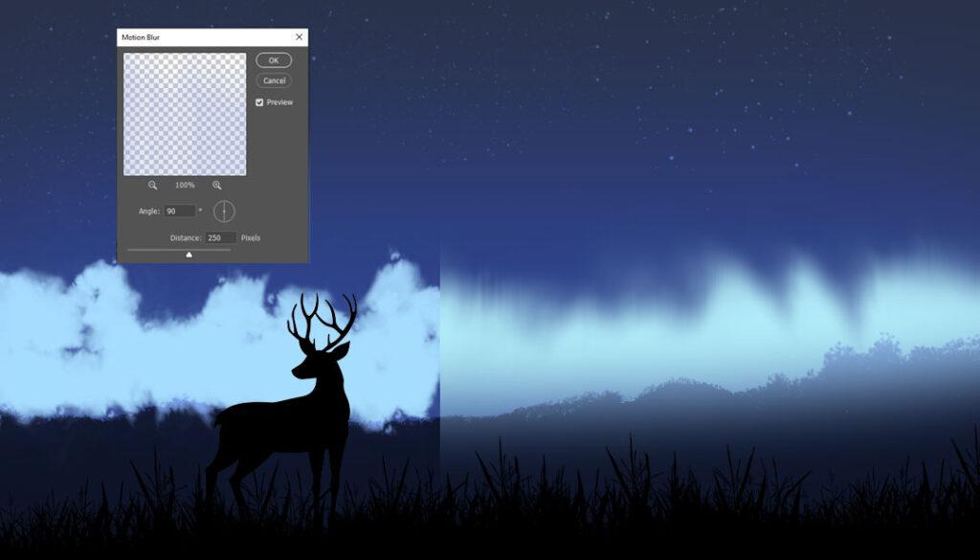The image size is (980, 560).
Task: Click the 100% zoom level readout
Action: point(185,185)
